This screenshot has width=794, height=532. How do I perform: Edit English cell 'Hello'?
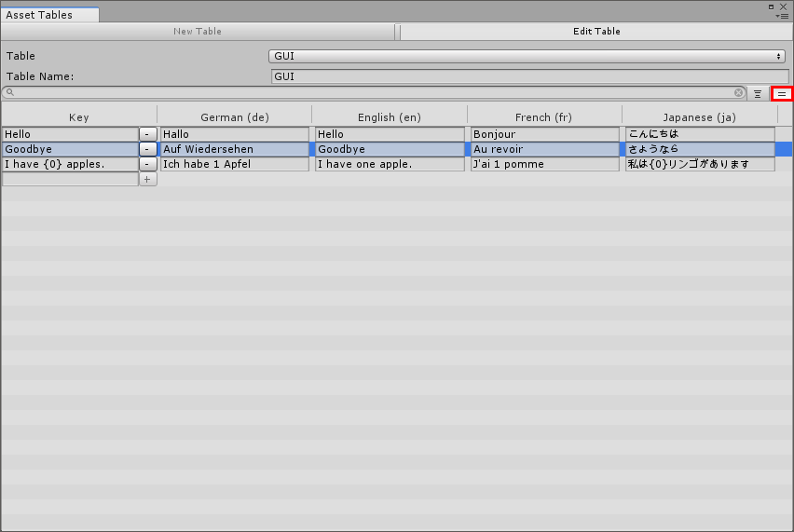390,134
